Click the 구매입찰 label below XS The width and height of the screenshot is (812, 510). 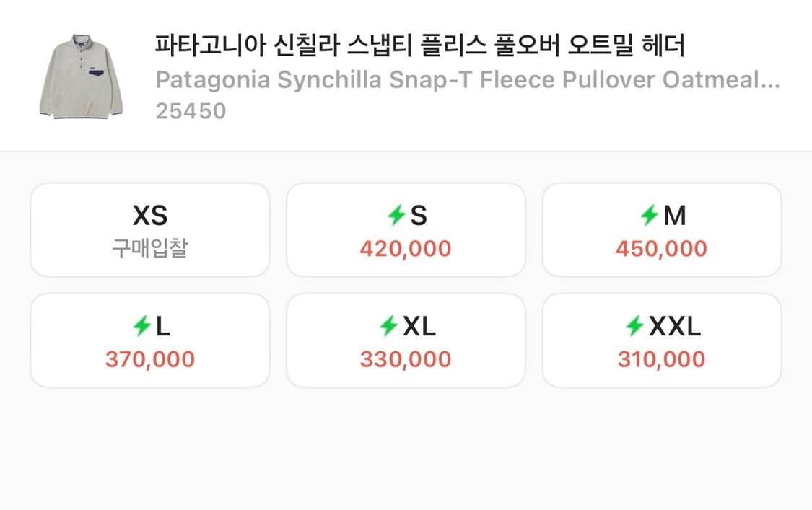click(149, 246)
